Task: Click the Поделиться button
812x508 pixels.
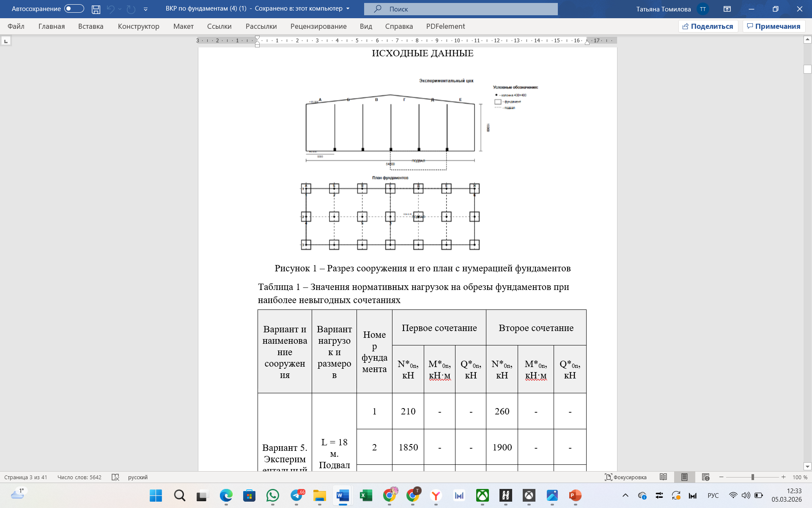Action: tap(708, 26)
